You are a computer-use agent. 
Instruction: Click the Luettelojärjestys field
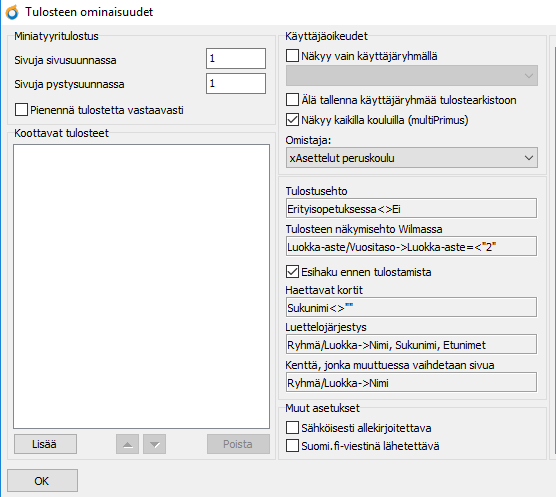click(x=411, y=344)
